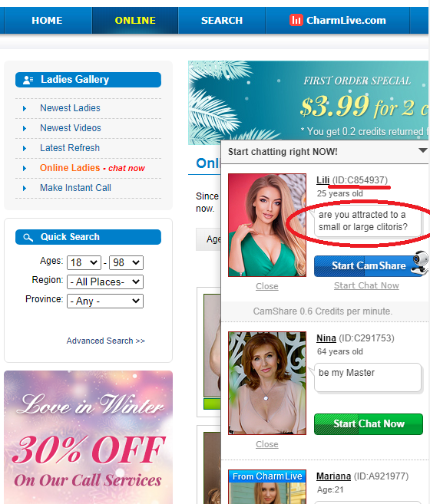Click the Close link under Lili's photo
Image resolution: width=430 pixels, height=504 pixels.
(266, 286)
